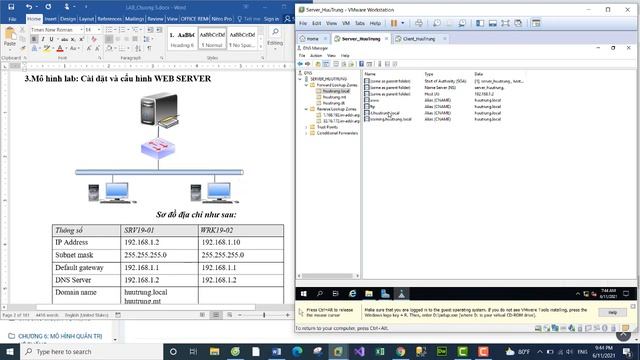The height and width of the screenshot is (360, 640).
Task: Toggle VMware library sidebar icon
Action: tap(480, 23)
